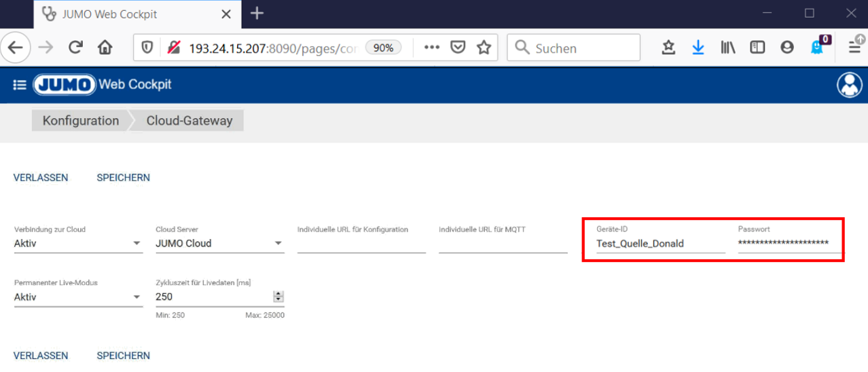Screen dimensions: 868x372
Task: Go to the browser home page icon
Action: (105, 48)
